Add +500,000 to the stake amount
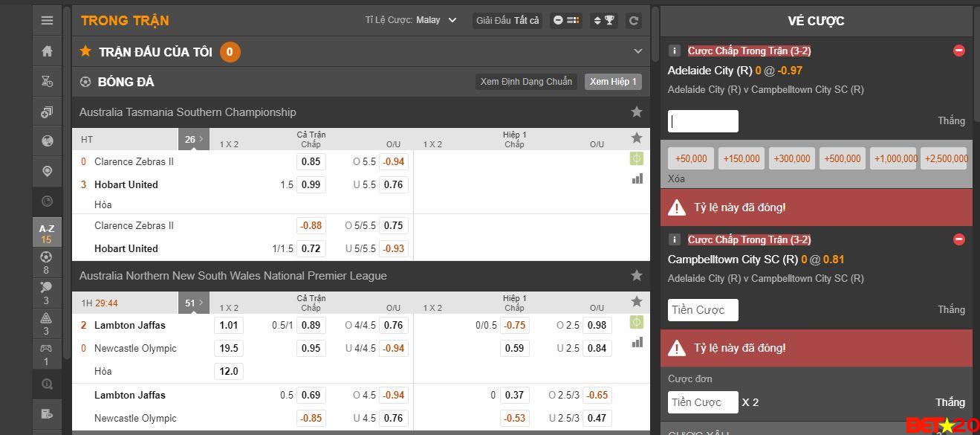Viewport: 980px width, 435px height. (x=842, y=158)
